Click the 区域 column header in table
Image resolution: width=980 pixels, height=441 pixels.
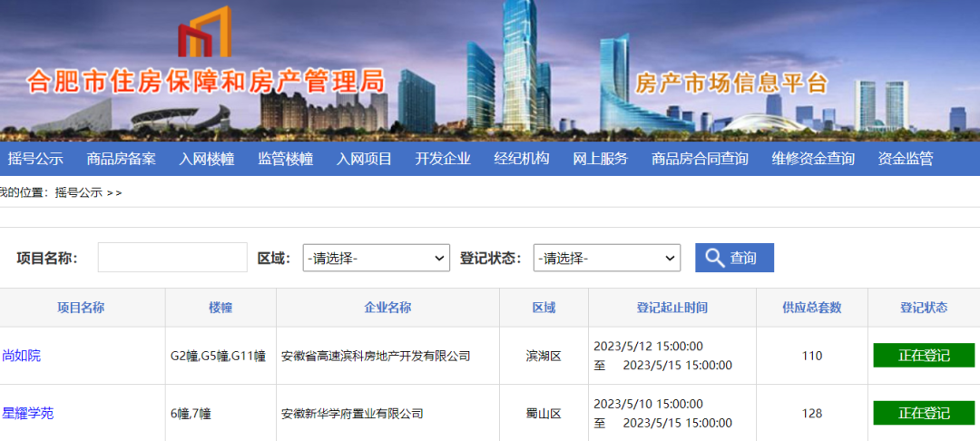[x=544, y=308]
